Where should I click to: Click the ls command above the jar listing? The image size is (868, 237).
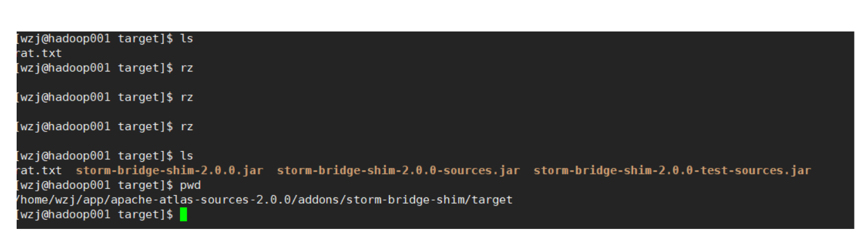pyautogui.click(x=186, y=156)
